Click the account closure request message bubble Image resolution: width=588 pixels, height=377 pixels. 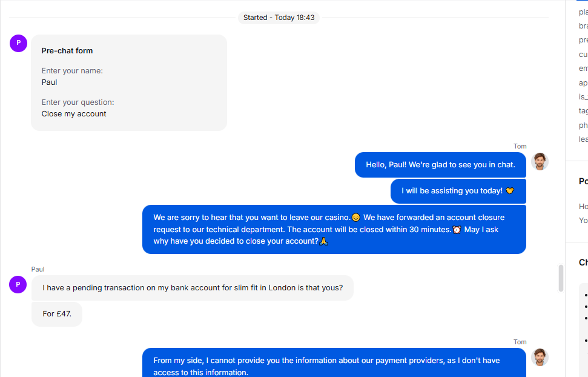point(334,230)
